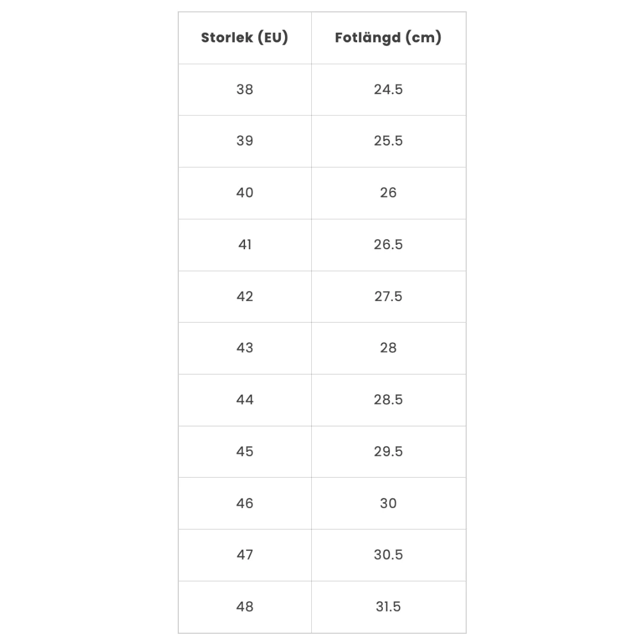
Task: Select the 24.5 foot length cell
Action: tap(388, 89)
